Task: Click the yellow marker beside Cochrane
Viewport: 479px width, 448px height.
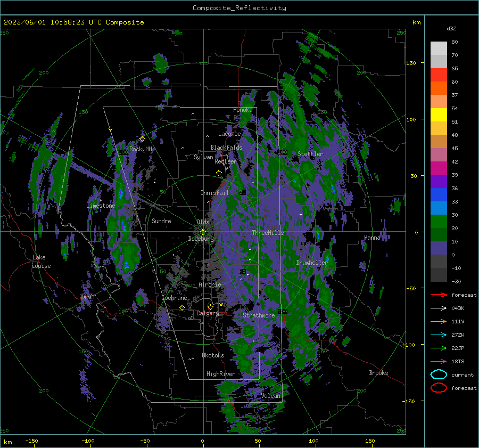Action: 183,308
